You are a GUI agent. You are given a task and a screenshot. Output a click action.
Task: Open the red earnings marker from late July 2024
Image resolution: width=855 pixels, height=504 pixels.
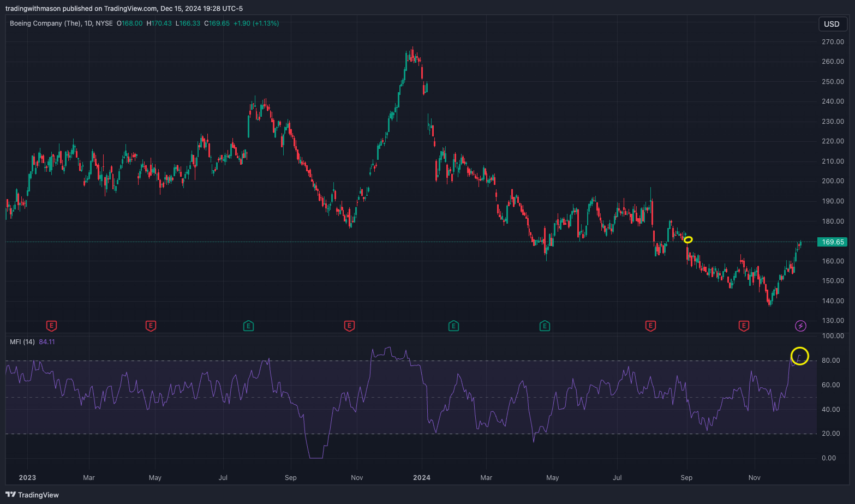tap(650, 326)
